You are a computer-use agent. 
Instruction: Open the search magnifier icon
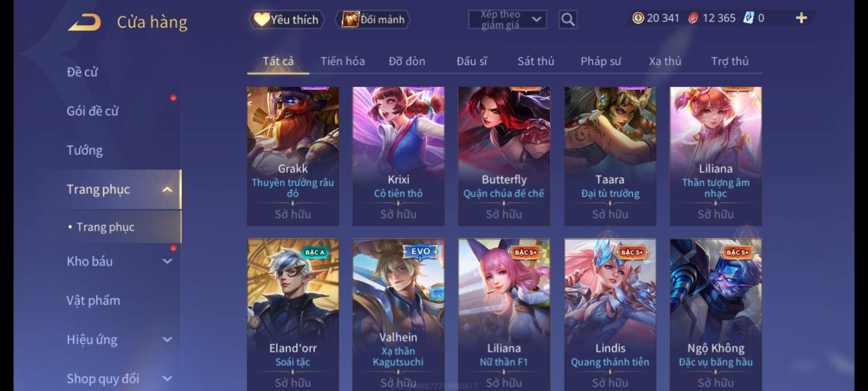click(x=568, y=20)
